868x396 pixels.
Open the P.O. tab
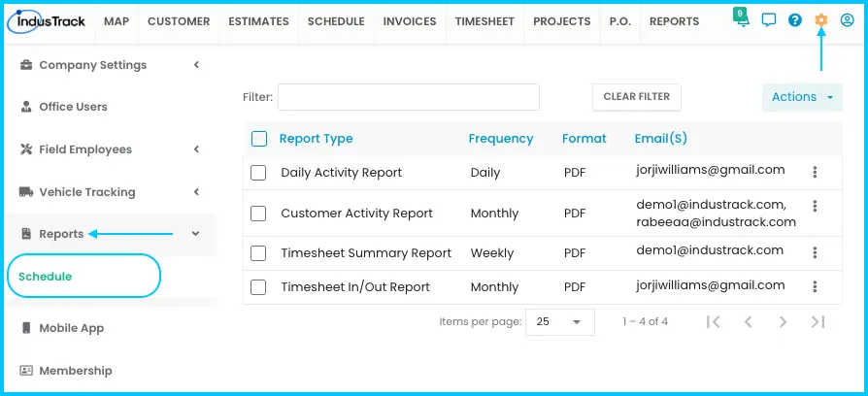[620, 21]
